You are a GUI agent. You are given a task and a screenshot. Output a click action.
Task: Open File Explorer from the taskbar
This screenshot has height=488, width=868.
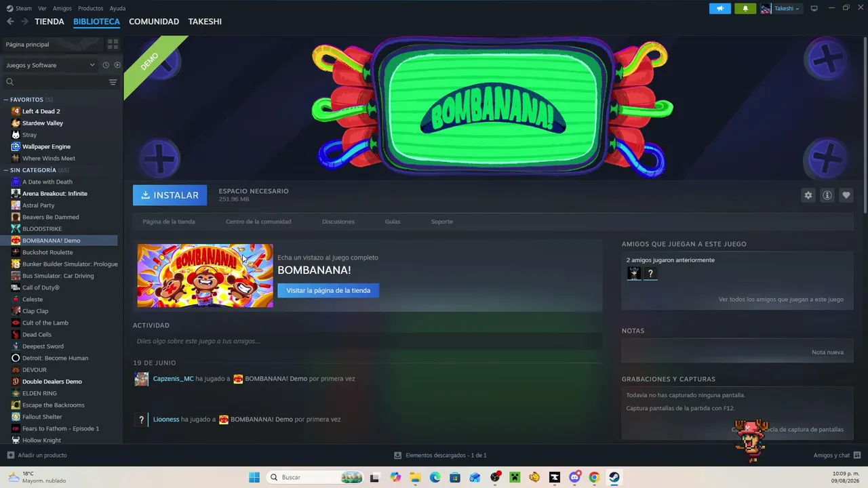coord(415,477)
